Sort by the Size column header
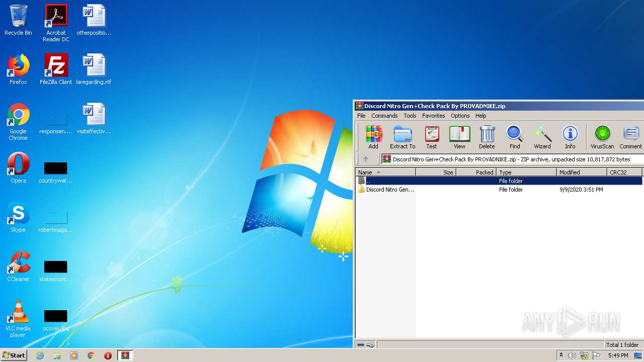This screenshot has width=644, height=362. pyautogui.click(x=436, y=172)
